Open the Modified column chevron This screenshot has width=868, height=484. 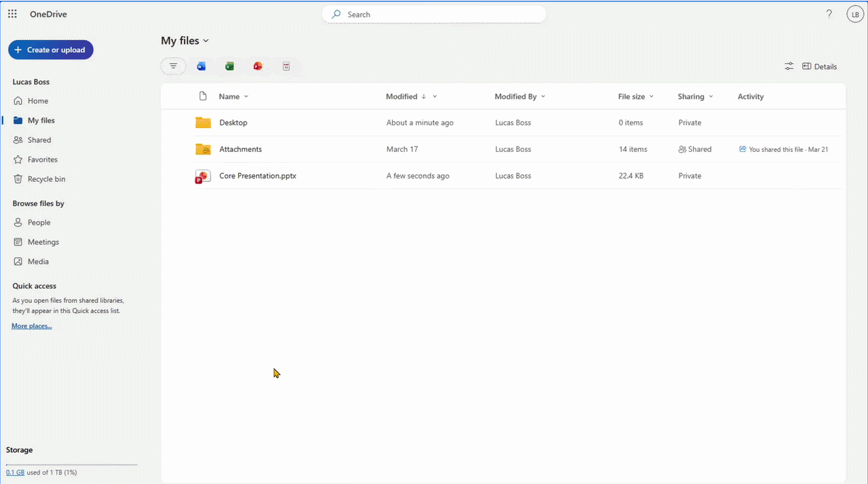[x=435, y=96]
